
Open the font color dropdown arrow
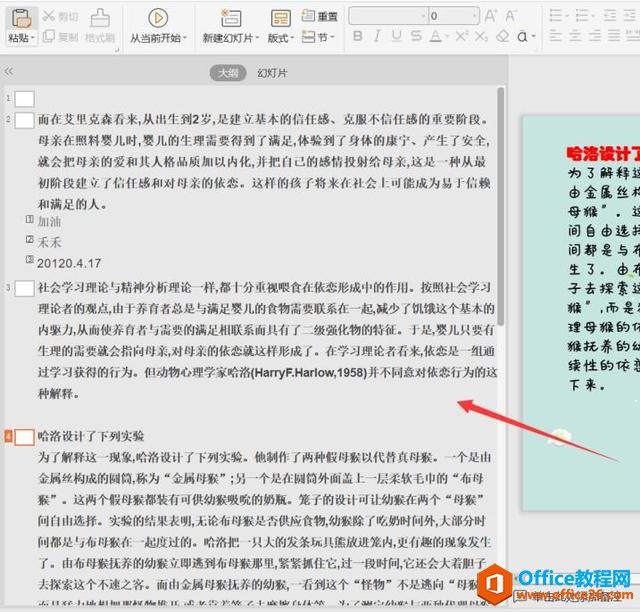447,37
